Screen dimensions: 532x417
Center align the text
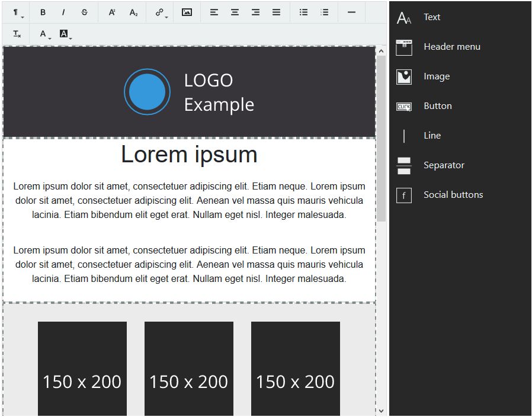click(x=235, y=12)
